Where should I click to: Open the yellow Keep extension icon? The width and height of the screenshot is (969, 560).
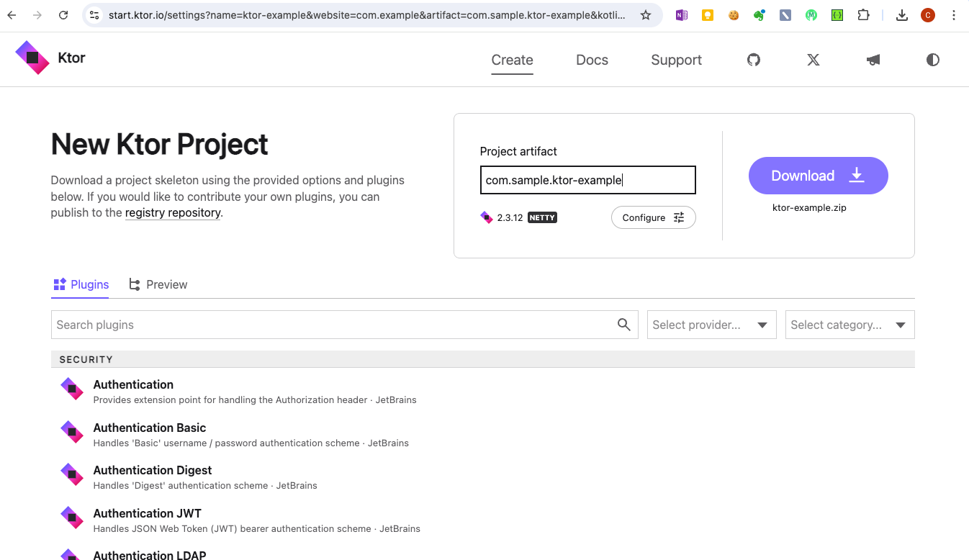[708, 15]
